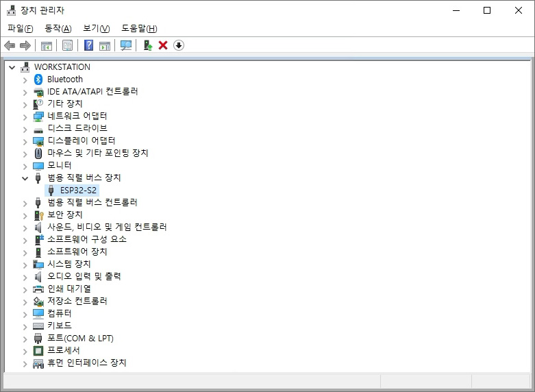Click the 보안 장치 key icon
Image resolution: width=535 pixels, height=392 pixels.
coord(39,215)
